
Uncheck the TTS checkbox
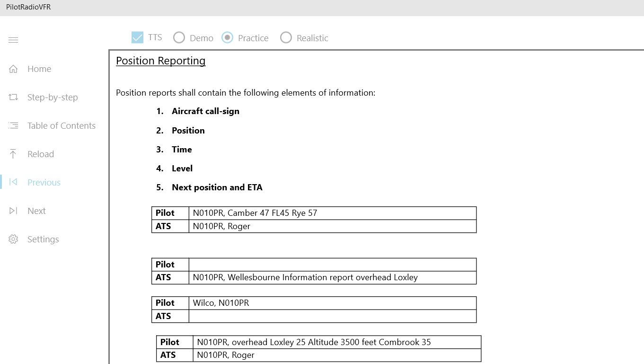point(137,37)
